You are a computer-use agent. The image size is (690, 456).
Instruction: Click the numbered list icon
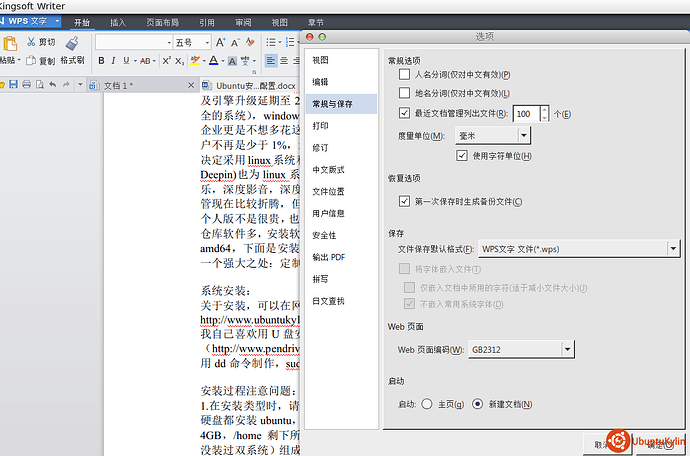[290, 42]
